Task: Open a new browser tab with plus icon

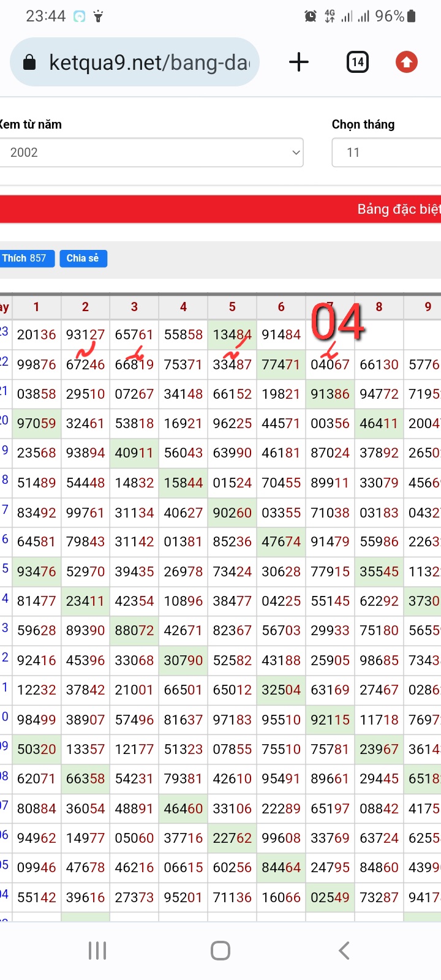Action: 299,62
